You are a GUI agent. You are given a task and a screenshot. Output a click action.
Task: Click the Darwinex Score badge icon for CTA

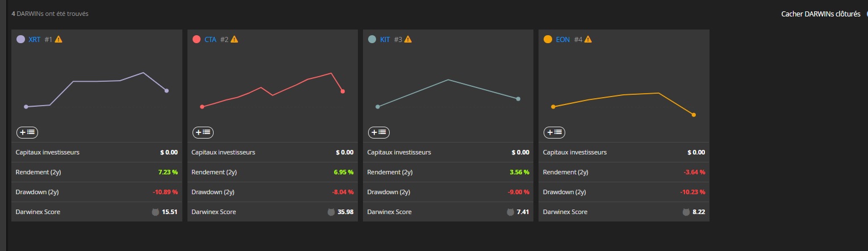coord(331,212)
